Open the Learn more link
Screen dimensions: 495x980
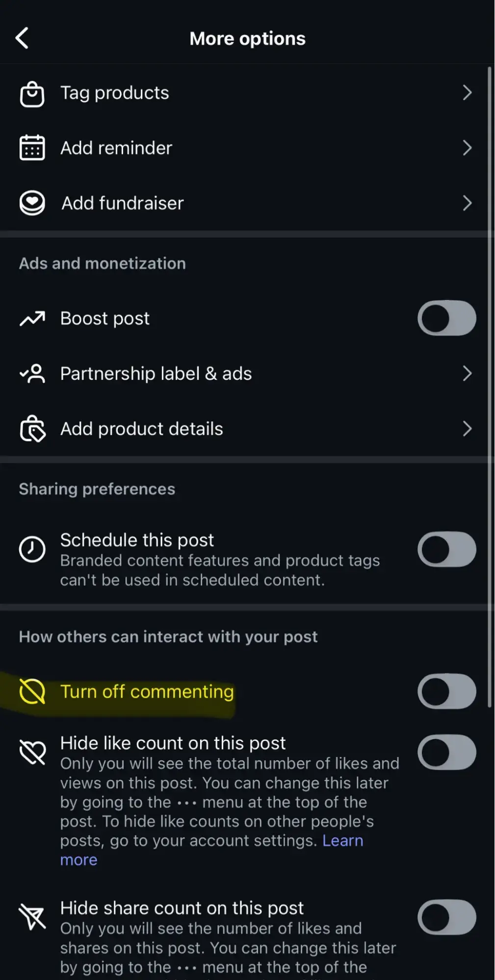tap(342, 841)
